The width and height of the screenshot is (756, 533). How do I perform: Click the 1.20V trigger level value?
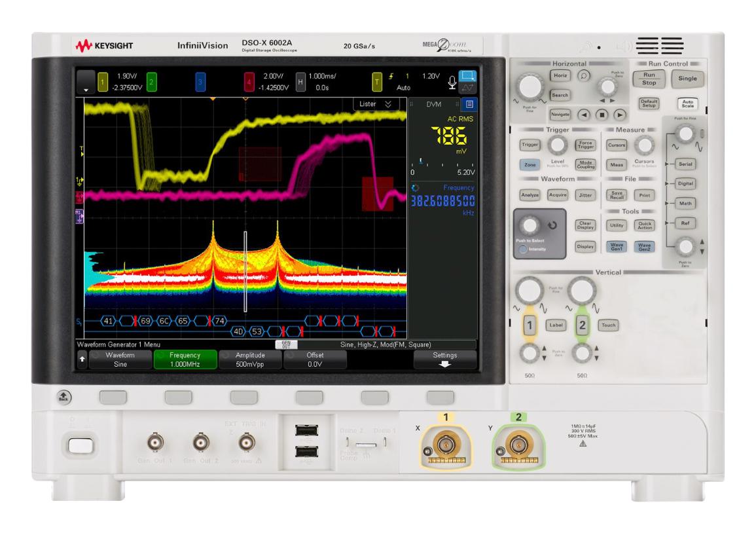pos(431,76)
